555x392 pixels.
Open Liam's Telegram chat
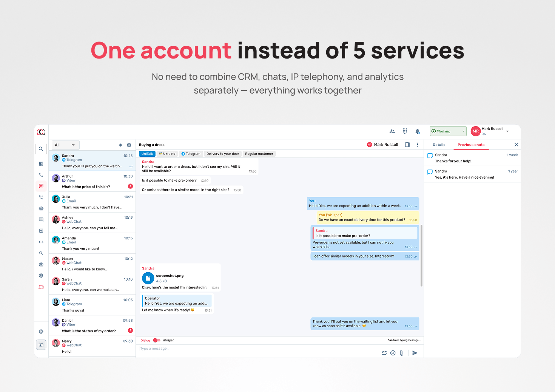[x=92, y=305]
